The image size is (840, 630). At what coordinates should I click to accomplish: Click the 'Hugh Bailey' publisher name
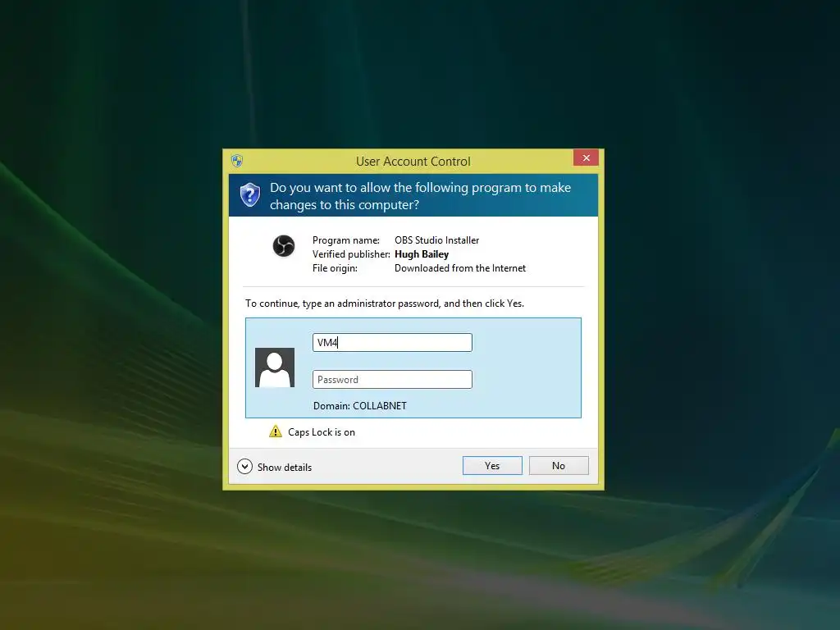[422, 254]
